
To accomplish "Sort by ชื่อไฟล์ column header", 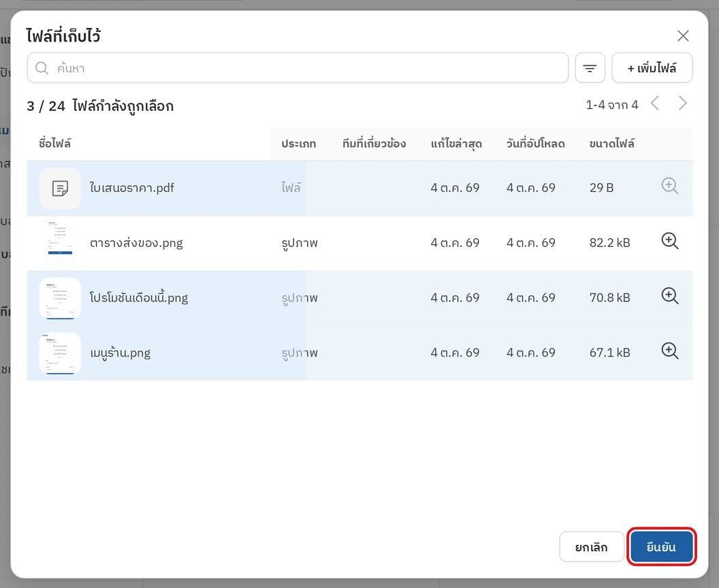I will point(54,144).
